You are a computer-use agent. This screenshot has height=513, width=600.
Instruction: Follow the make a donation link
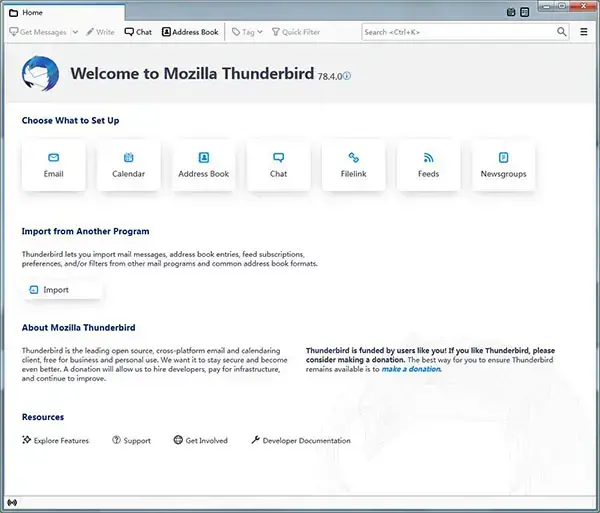pyautogui.click(x=411, y=369)
